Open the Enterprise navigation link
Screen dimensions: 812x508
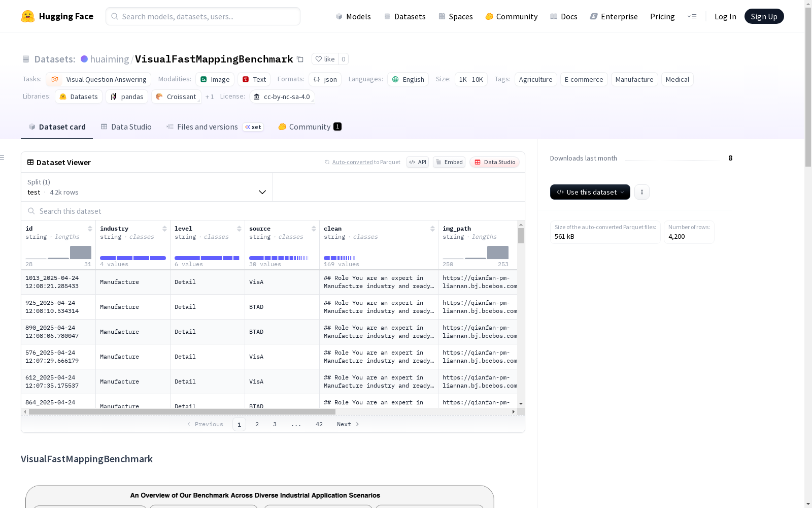(614, 16)
